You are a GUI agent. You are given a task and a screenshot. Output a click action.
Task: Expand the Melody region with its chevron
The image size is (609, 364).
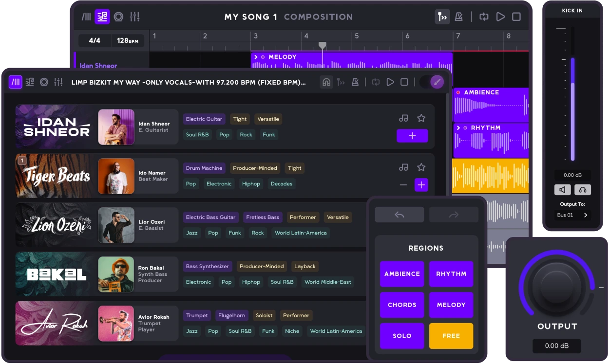256,57
